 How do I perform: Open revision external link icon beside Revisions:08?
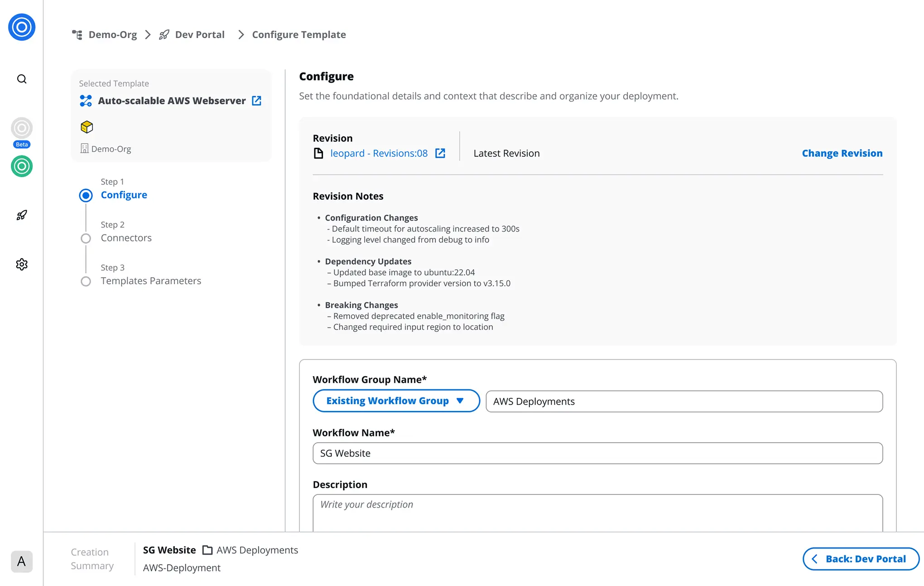pyautogui.click(x=440, y=153)
